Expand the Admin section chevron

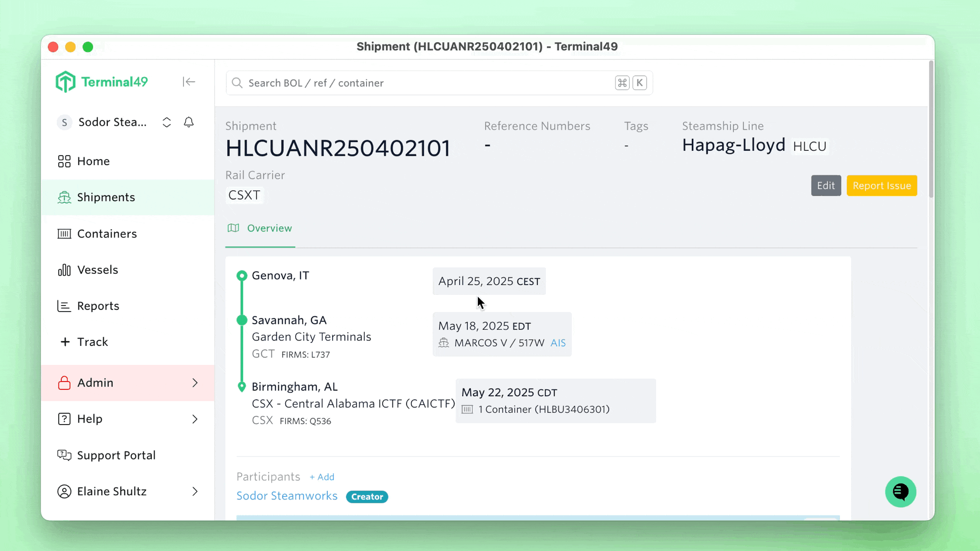tap(195, 383)
